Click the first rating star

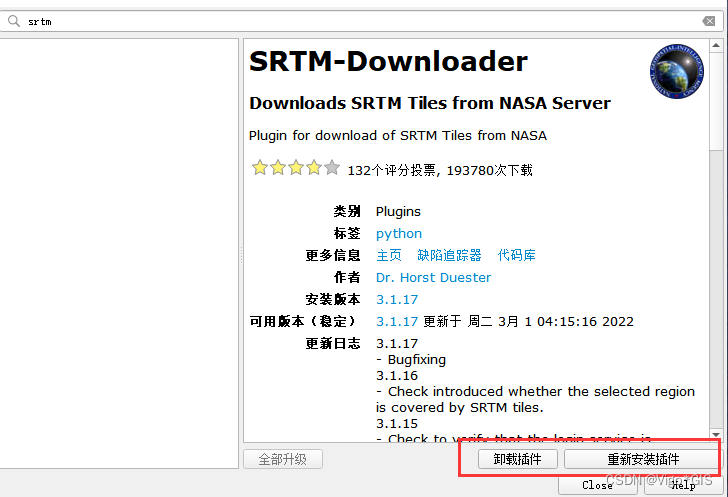point(260,167)
